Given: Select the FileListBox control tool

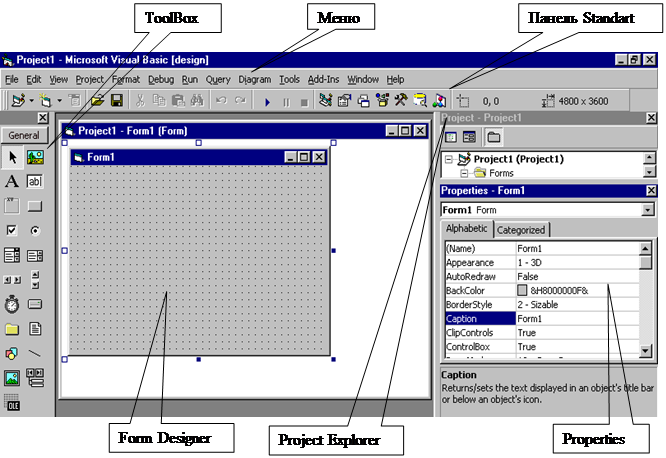Looking at the screenshot, I should point(35,329).
